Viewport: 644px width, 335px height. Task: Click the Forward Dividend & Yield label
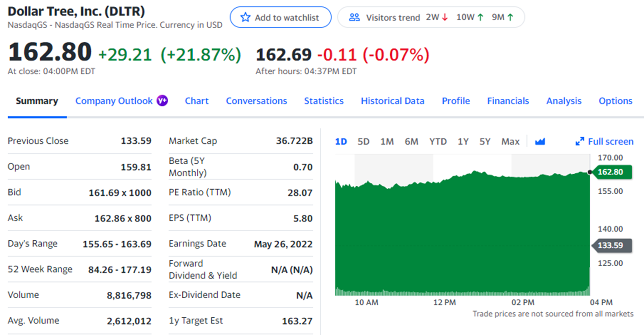pyautogui.click(x=203, y=269)
